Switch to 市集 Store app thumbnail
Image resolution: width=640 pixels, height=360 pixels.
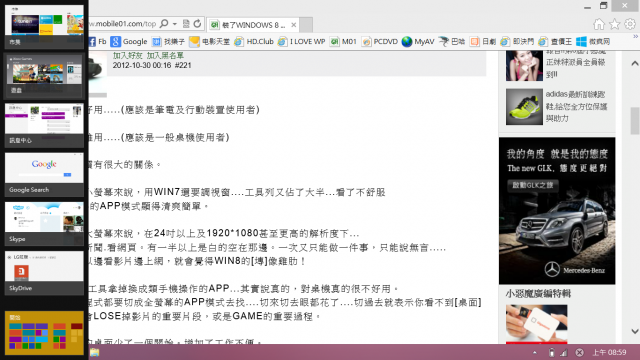44,26
